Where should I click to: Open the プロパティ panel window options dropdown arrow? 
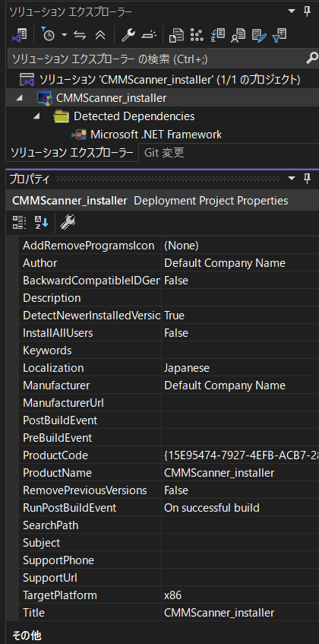(x=292, y=178)
